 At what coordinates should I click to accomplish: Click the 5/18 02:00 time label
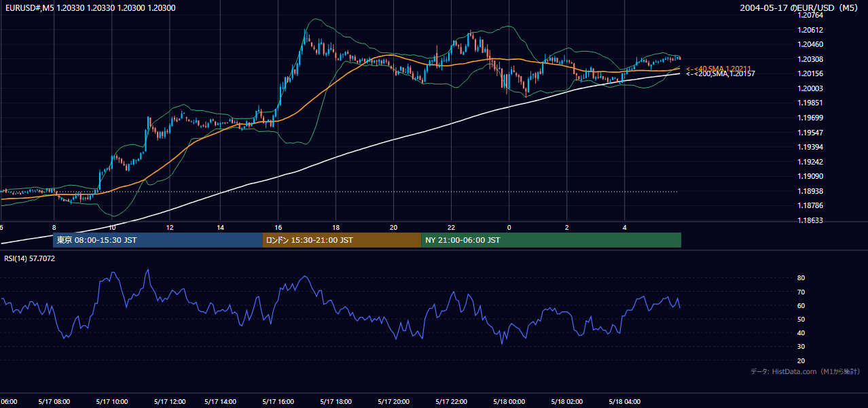(x=566, y=402)
